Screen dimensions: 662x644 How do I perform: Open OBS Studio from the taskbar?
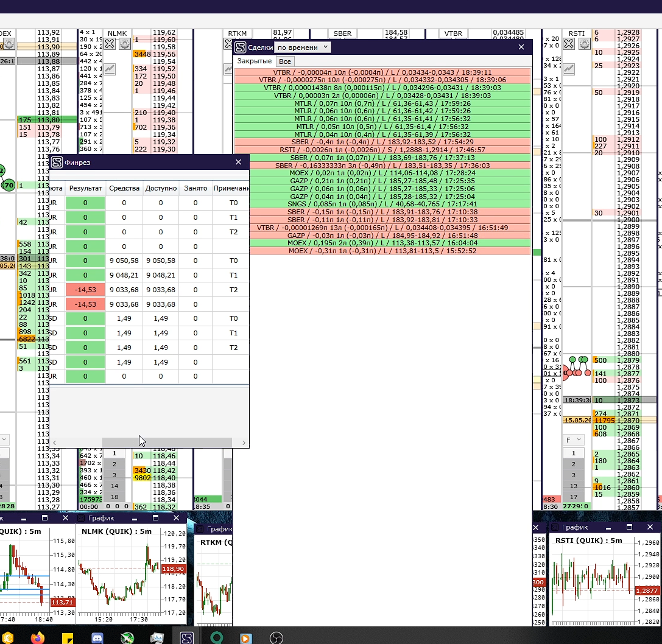[276, 638]
